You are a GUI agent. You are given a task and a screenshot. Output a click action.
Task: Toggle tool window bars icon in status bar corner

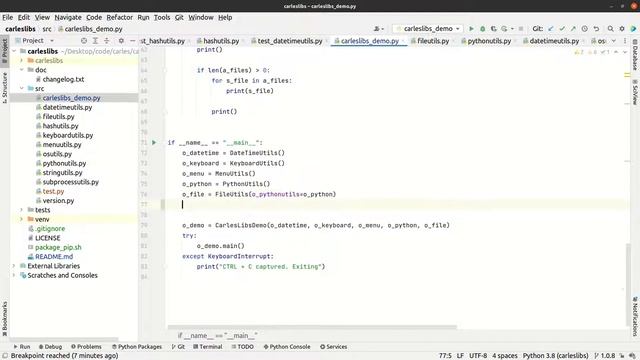point(4,356)
